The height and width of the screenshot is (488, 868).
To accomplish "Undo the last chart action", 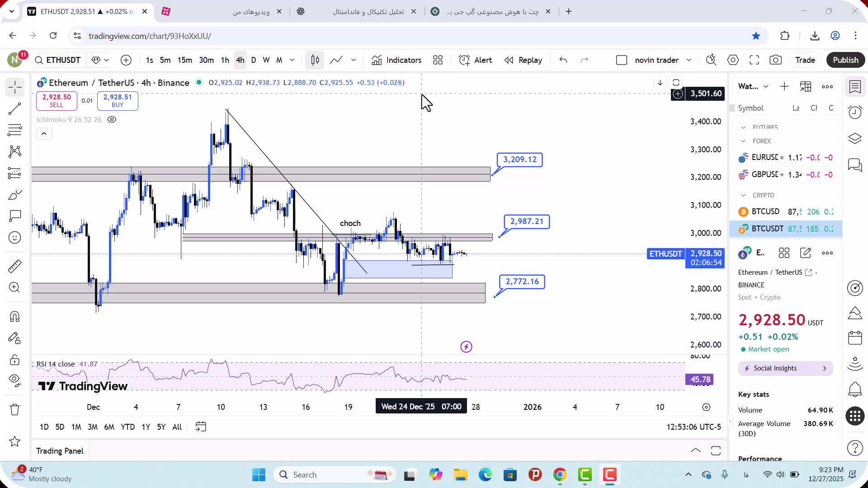I will pos(563,60).
